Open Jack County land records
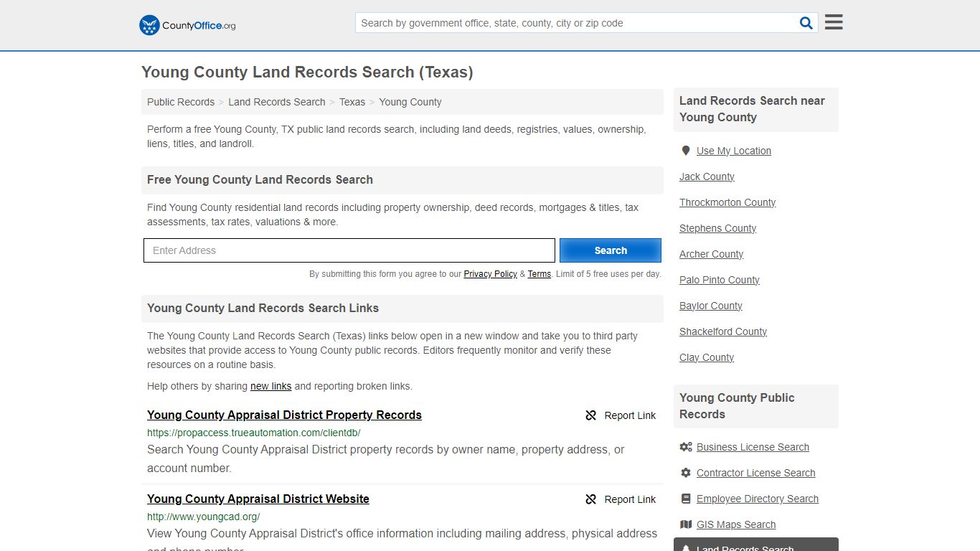 click(x=707, y=176)
